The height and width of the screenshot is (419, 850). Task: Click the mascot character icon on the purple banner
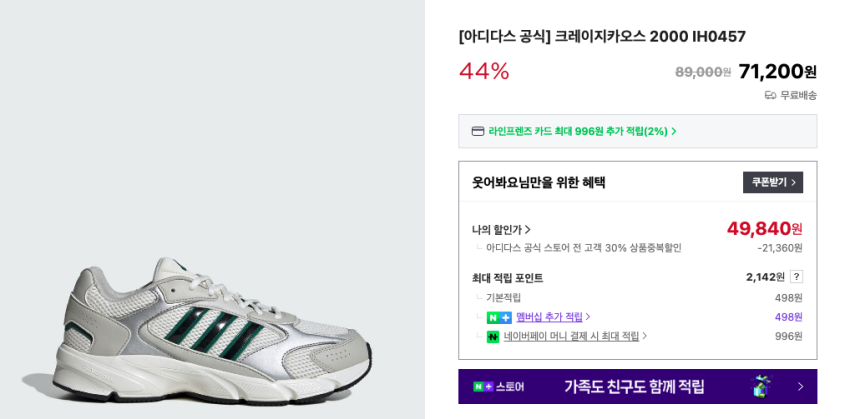pos(762,386)
